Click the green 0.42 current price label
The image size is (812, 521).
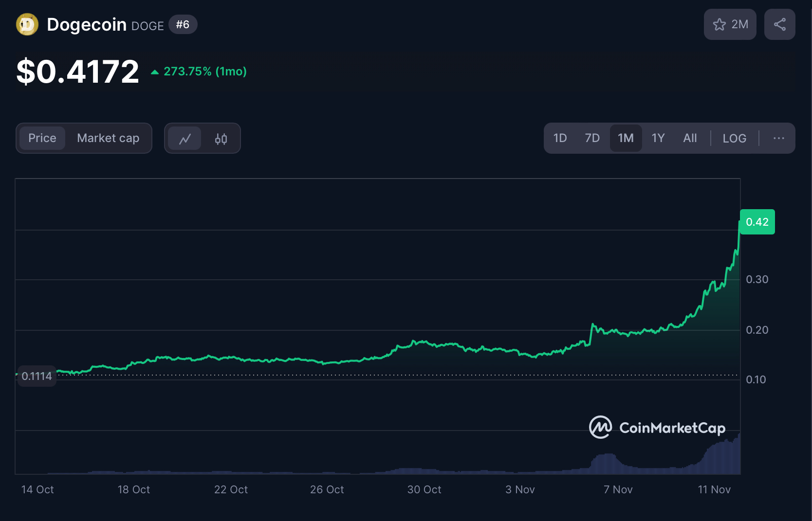pyautogui.click(x=757, y=222)
